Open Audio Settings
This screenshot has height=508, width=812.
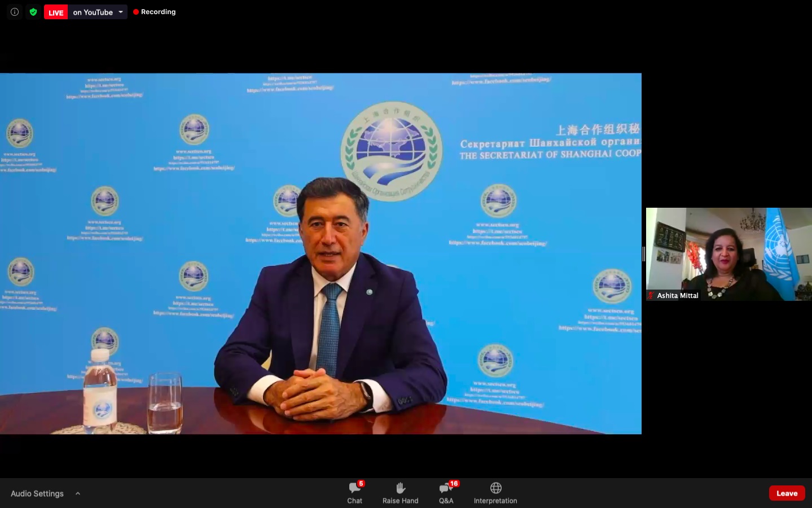coord(37,493)
